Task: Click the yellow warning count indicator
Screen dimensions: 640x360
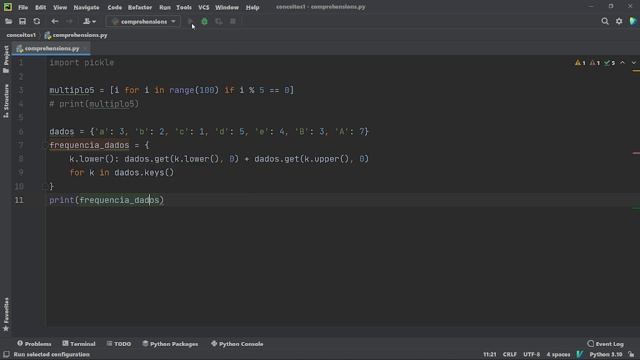Action: tap(580, 63)
